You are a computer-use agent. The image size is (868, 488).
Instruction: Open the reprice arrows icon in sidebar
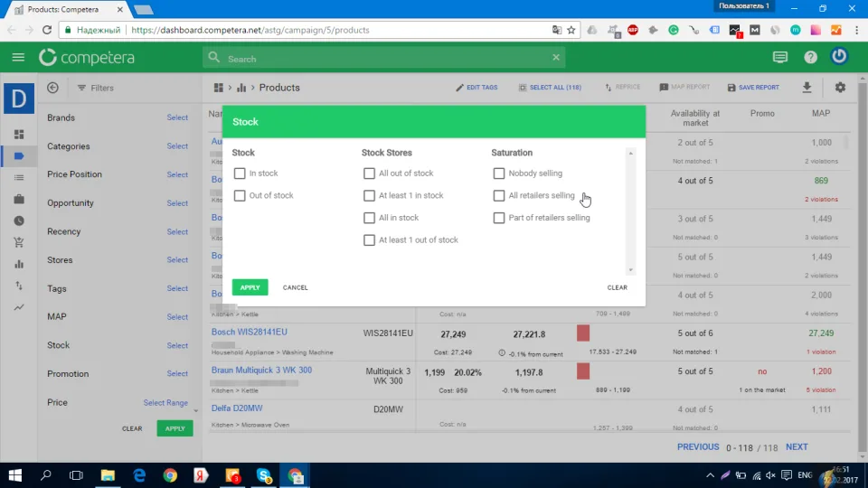[19, 286]
